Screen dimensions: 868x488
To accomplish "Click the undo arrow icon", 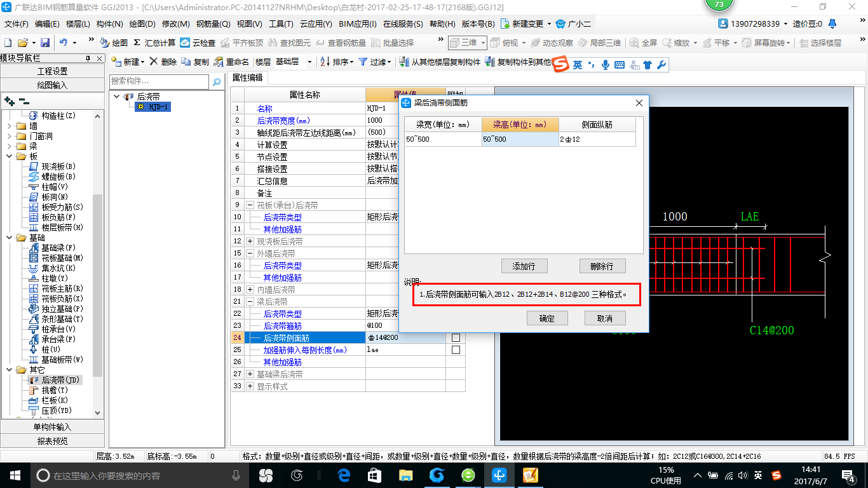I will click(x=64, y=43).
